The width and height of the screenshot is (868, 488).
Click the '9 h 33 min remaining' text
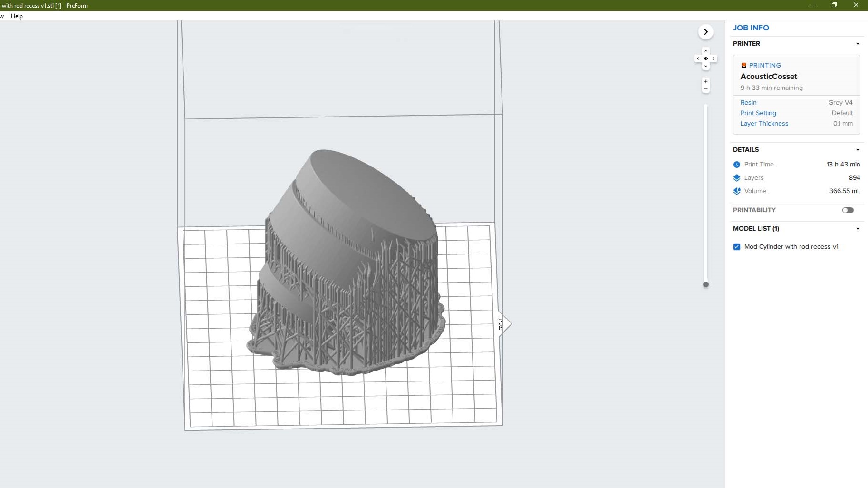tap(772, 88)
